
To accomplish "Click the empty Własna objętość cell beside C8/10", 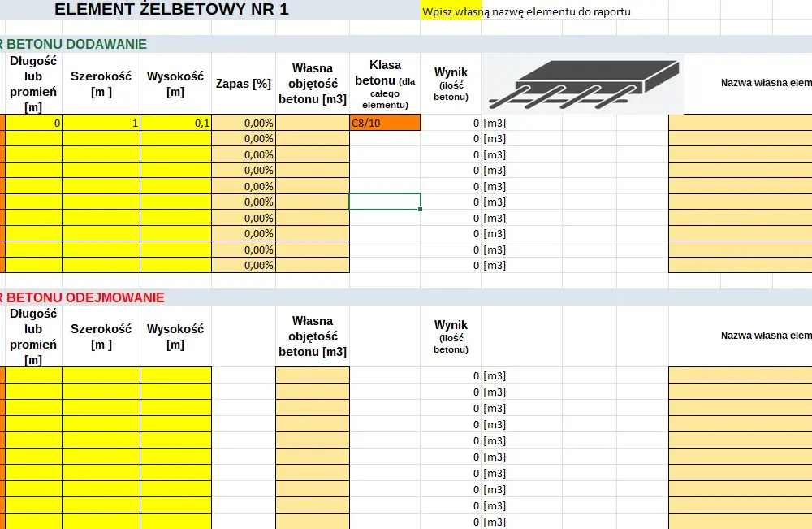I will 313,123.
